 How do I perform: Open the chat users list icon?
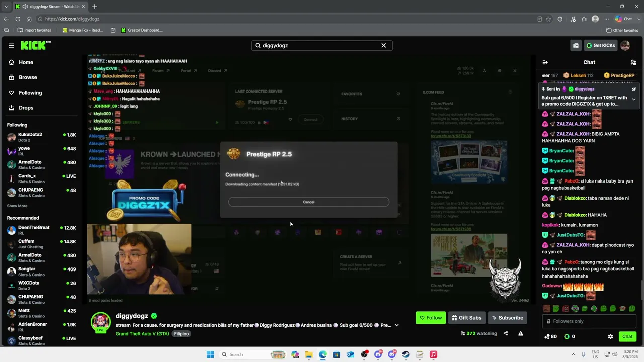click(633, 62)
